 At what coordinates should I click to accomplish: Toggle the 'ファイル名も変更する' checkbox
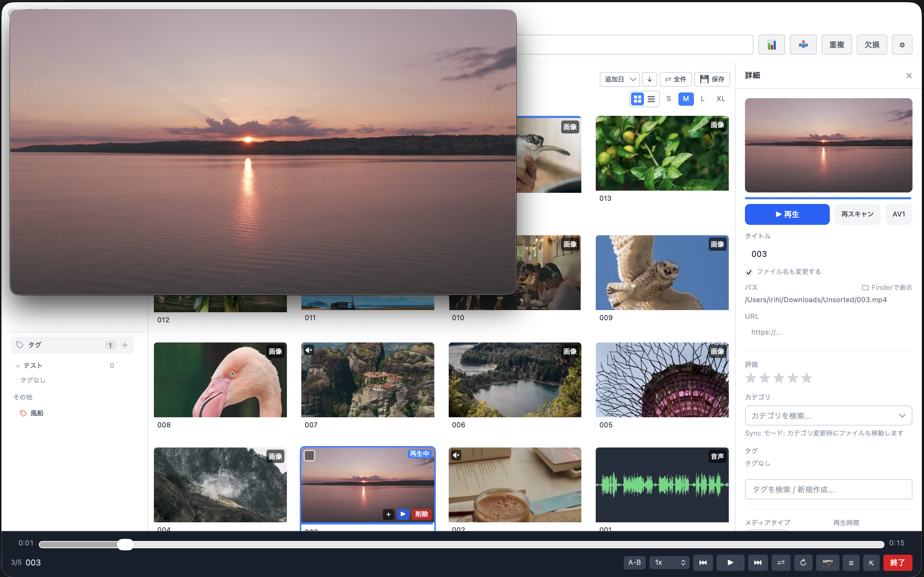click(x=749, y=272)
